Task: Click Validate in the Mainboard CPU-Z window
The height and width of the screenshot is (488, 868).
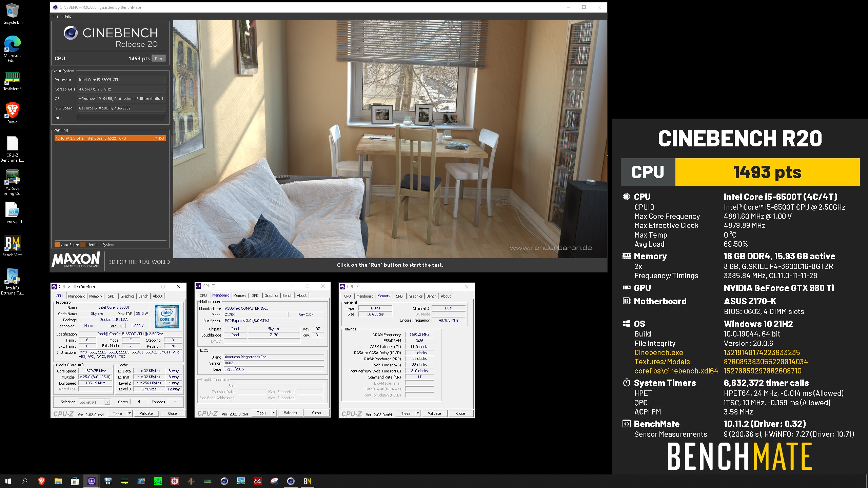Action: tap(290, 413)
